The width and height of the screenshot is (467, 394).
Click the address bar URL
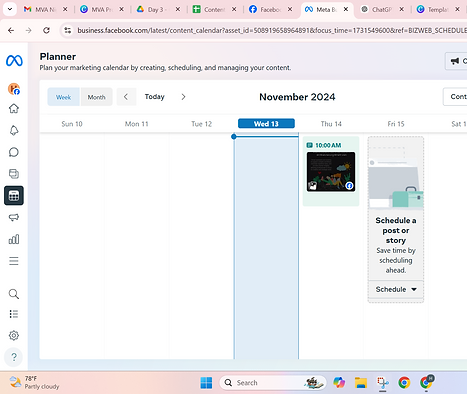[x=272, y=30]
